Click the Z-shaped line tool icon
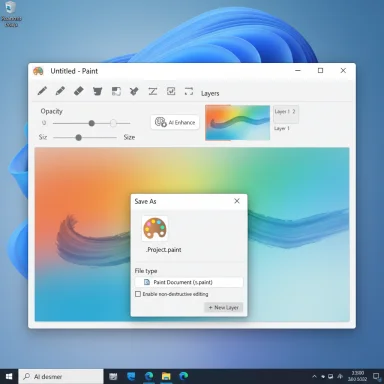Viewport: 384px width, 384px height. [x=153, y=91]
